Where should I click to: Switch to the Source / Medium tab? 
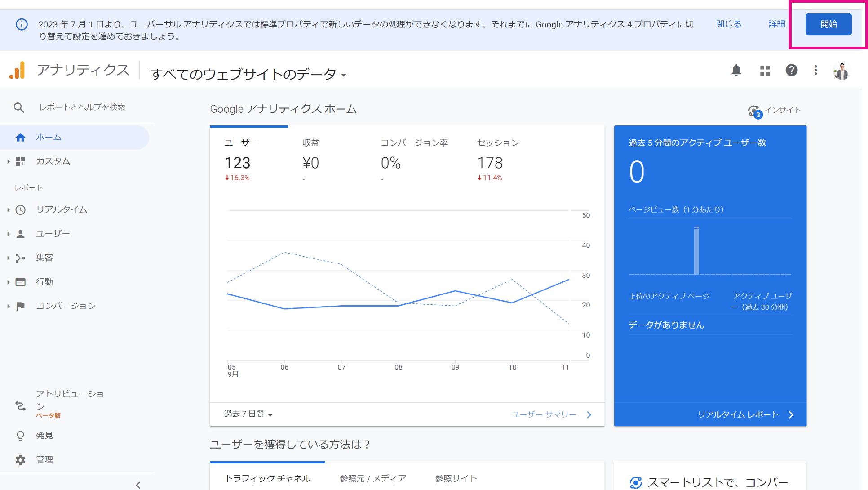[372, 478]
